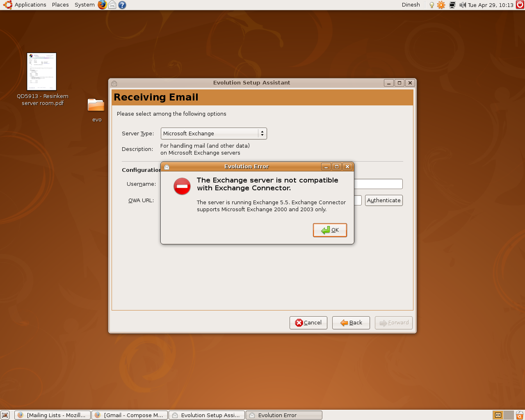Switch to Mailing Lists Mozilla taskbar window

tap(52, 415)
